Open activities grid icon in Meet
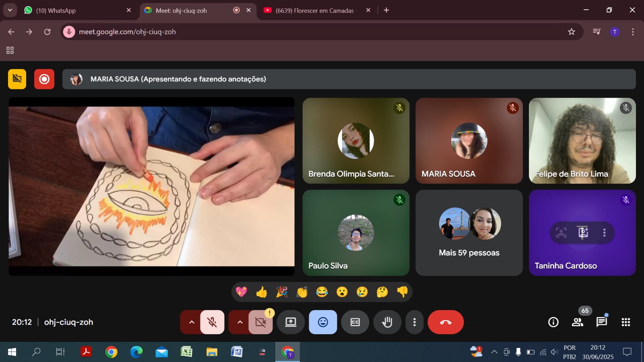The width and height of the screenshot is (644, 362). 626,322
